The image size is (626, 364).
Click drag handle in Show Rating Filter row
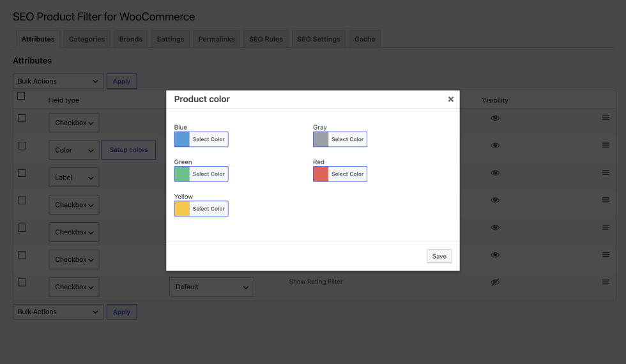click(x=606, y=282)
